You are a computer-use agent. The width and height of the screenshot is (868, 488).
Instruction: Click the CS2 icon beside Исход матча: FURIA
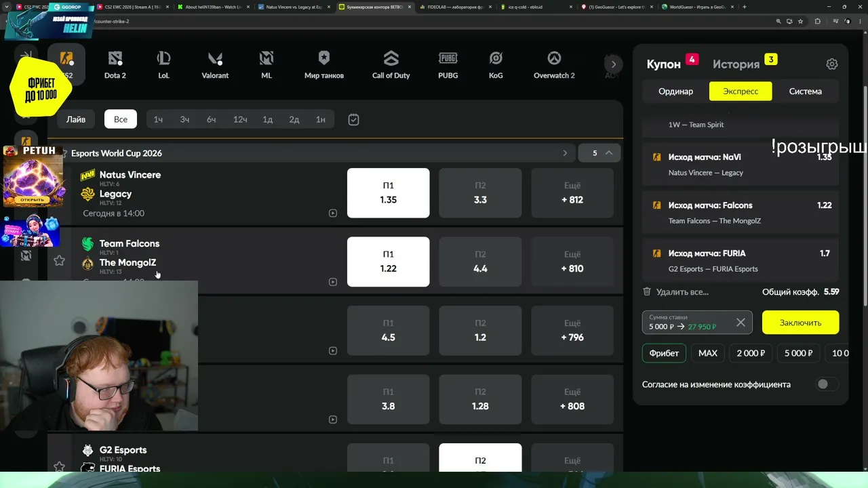(x=656, y=253)
